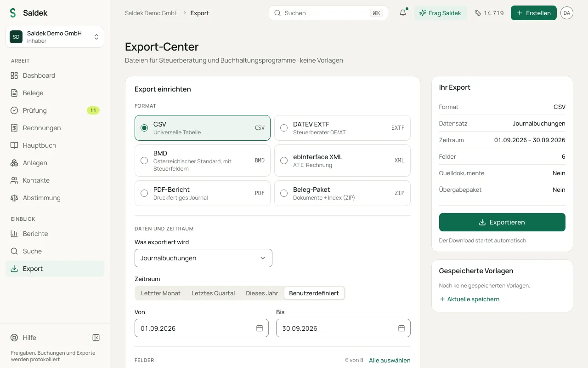The width and height of the screenshot is (588, 368).
Task: Select the BMD format radio
Action: coord(144,161)
